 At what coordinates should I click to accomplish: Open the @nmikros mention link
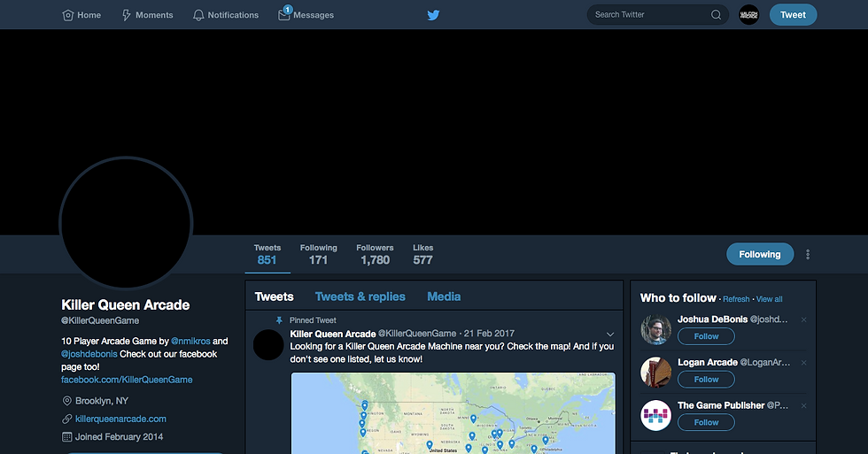pos(191,342)
